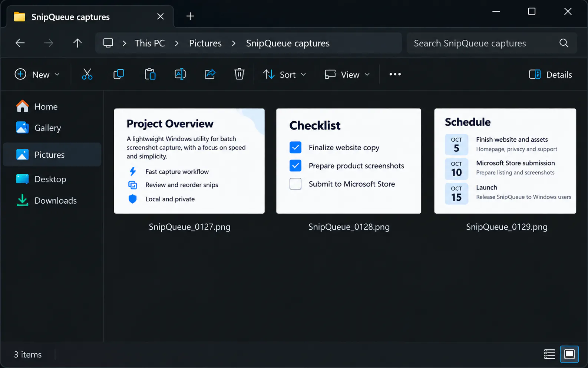Go up one folder level
The width and height of the screenshot is (588, 368).
point(77,43)
